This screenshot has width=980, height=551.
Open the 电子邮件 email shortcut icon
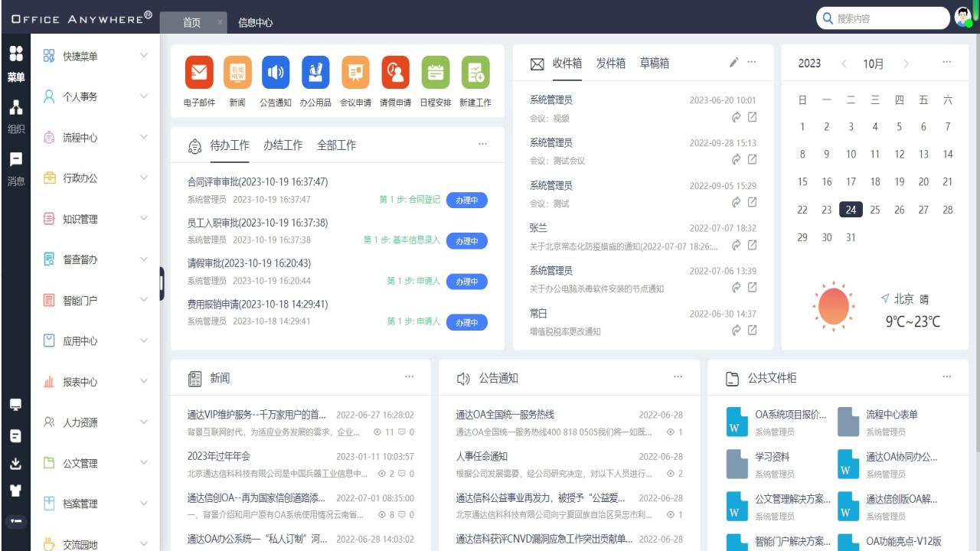199,73
